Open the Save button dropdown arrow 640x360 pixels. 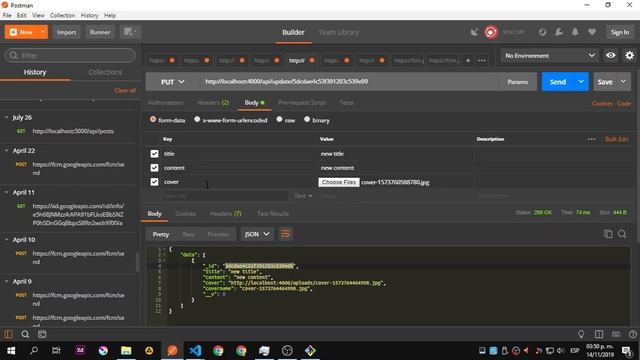623,82
